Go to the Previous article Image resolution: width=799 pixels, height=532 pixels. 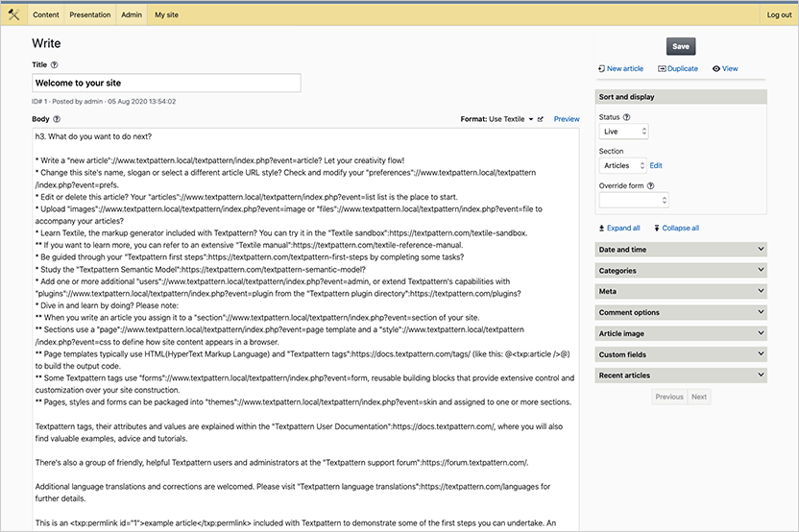(x=669, y=397)
